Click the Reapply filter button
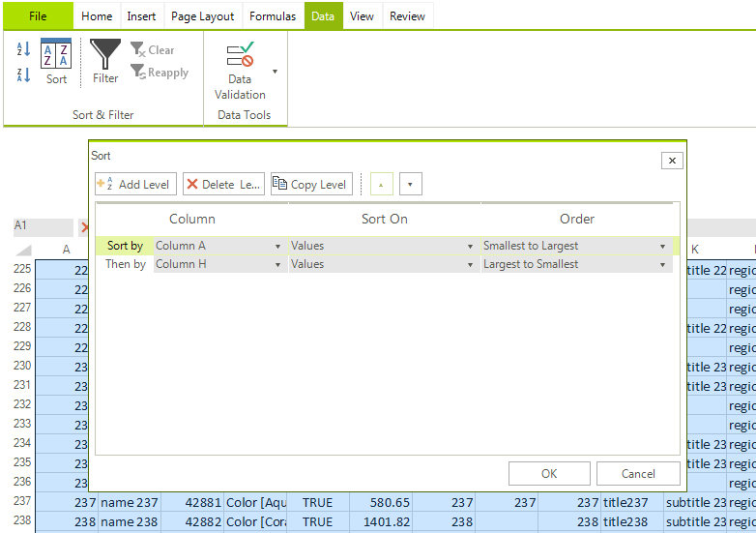Screen dimensions: 756x533 pos(160,73)
